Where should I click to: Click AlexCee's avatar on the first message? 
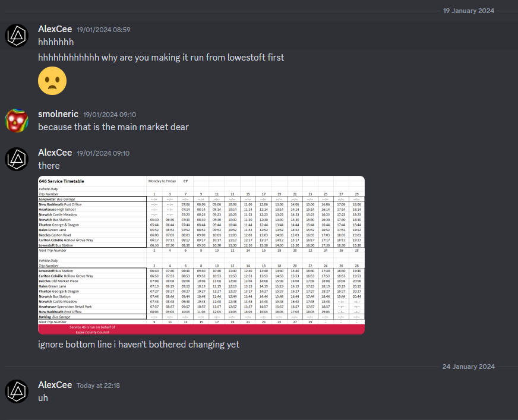17,36
